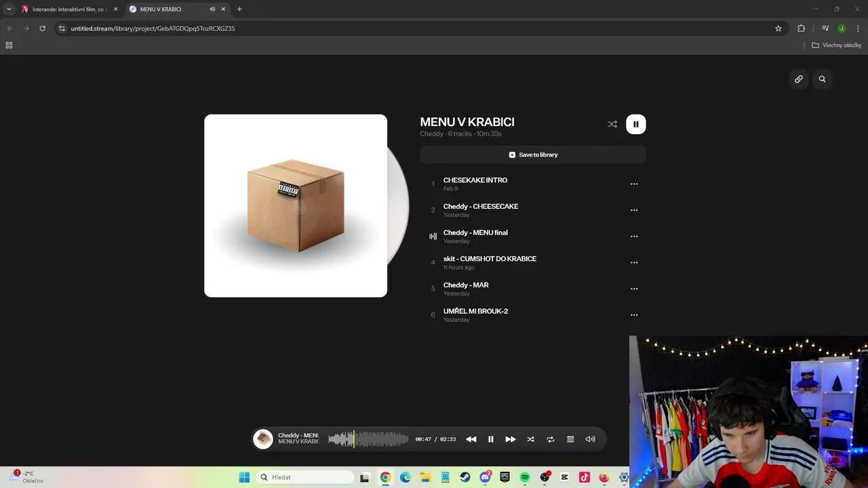The width and height of the screenshot is (868, 488).
Task: Open Steam from the taskbar
Action: pos(465,477)
